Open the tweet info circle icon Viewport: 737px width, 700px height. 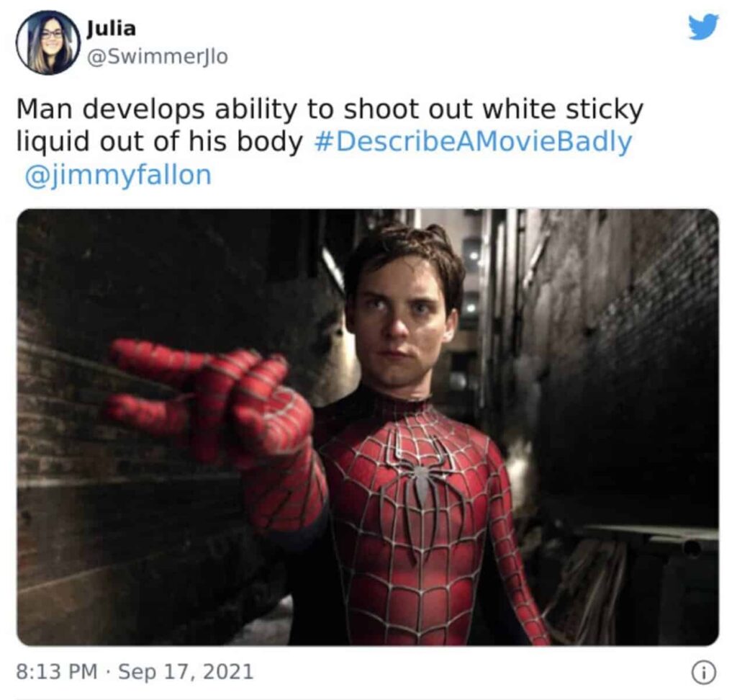(x=704, y=673)
